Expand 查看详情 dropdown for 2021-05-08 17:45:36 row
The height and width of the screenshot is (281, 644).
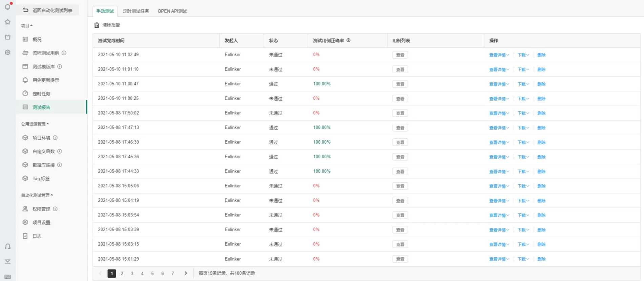[x=499, y=157]
